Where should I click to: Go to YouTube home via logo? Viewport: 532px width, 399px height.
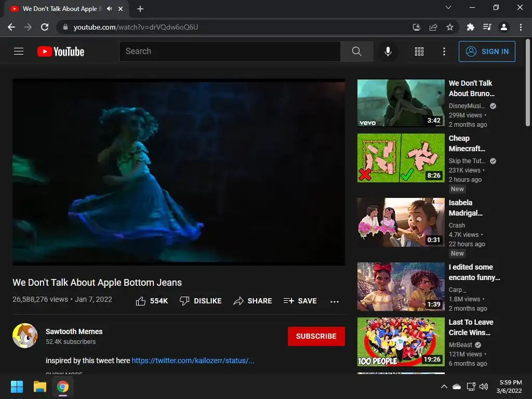[61, 51]
